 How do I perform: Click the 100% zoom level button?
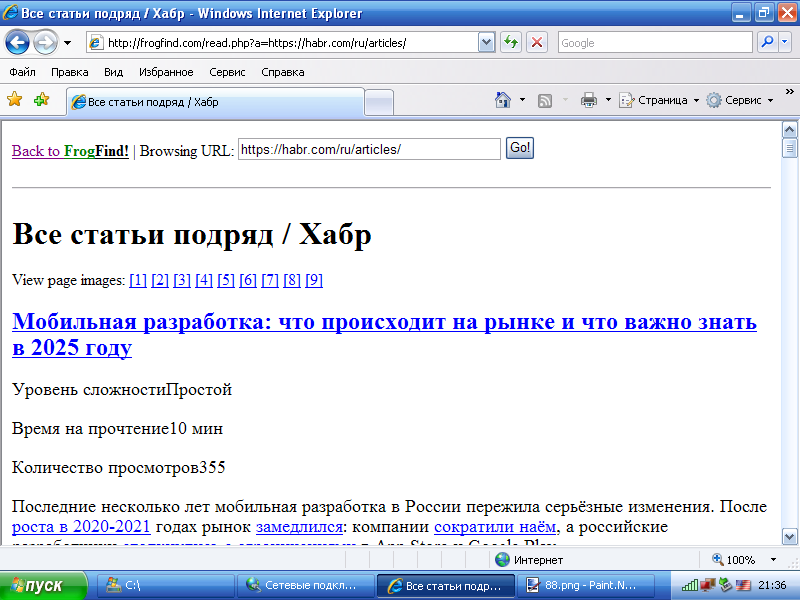[733, 560]
